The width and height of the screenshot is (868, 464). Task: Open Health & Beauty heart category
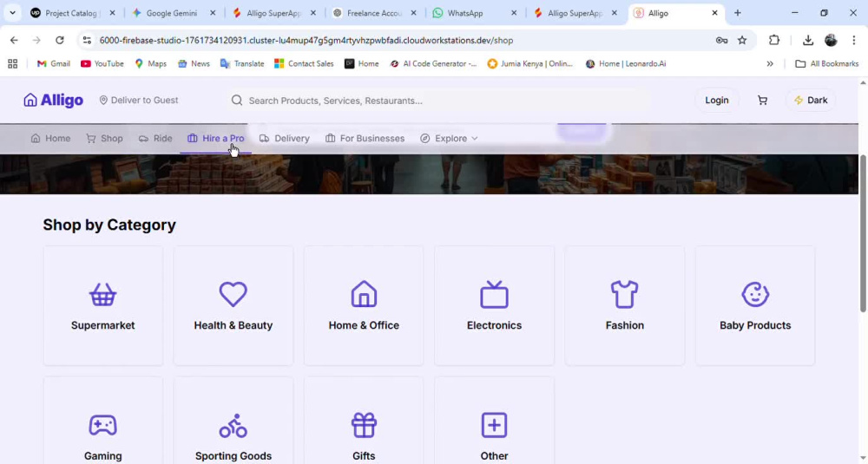[233, 306]
